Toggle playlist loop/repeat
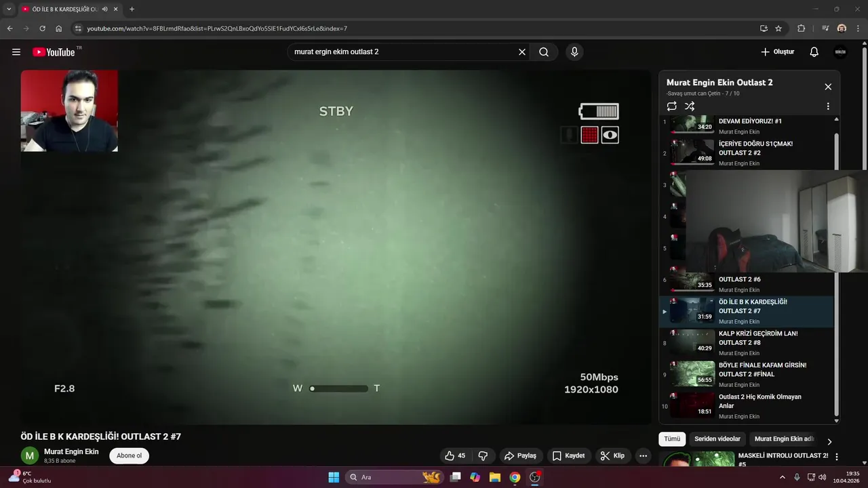This screenshot has width=868, height=488. 671,106
